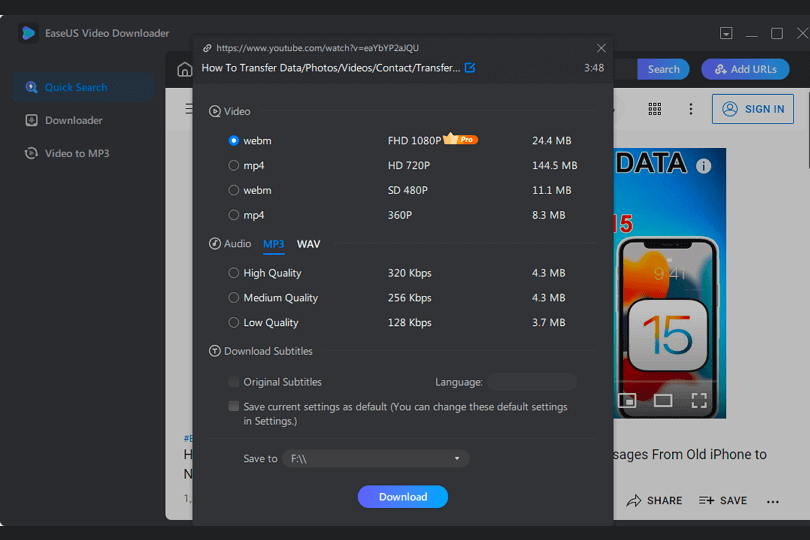This screenshot has height=540, width=810.
Task: Click the miniplayer icon on video
Action: 627,401
